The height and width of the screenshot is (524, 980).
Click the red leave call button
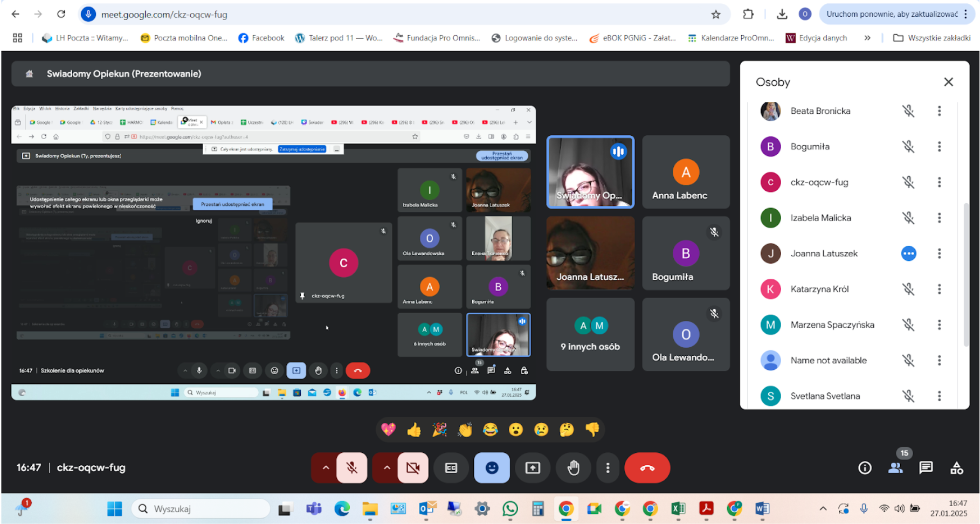click(647, 468)
